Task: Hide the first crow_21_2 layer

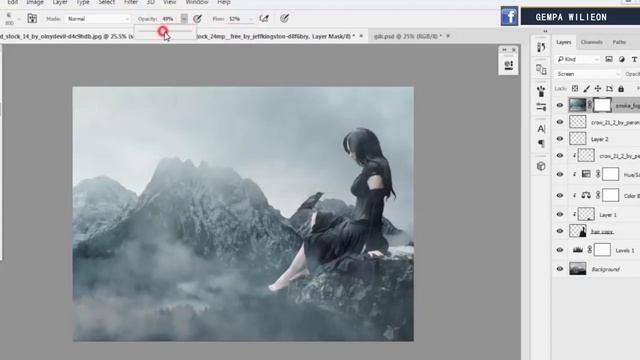Action: click(560, 122)
